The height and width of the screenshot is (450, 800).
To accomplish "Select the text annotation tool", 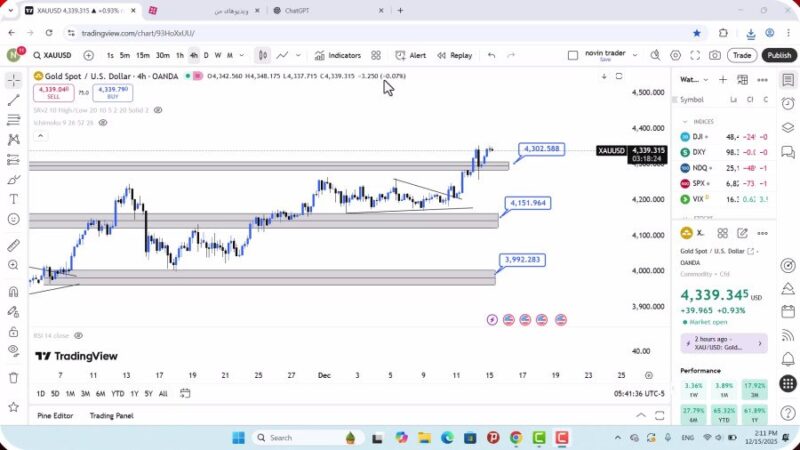I will 13,199.
